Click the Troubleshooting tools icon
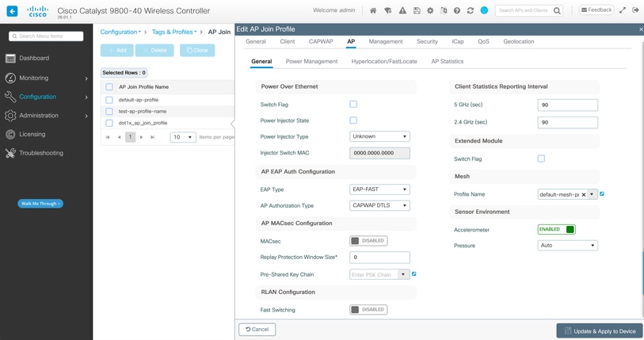The width and height of the screenshot is (644, 340). click(10, 153)
